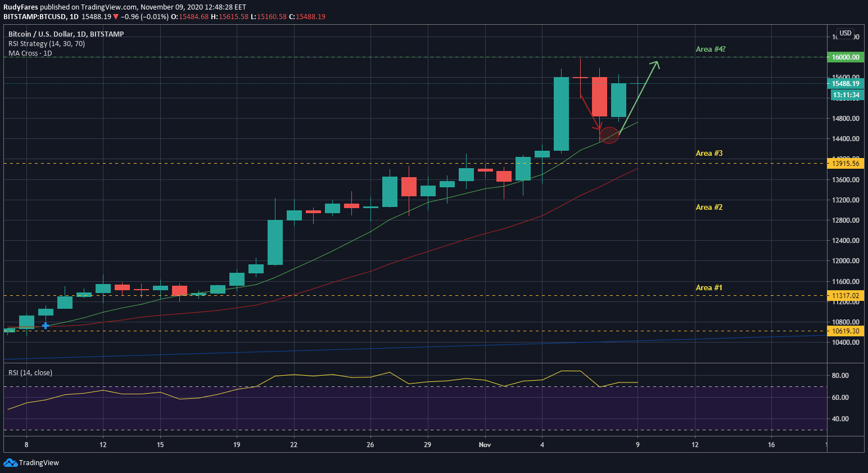This screenshot has height=473, width=868.
Task: Click the MA Cross indicator legend
Action: click(x=30, y=53)
